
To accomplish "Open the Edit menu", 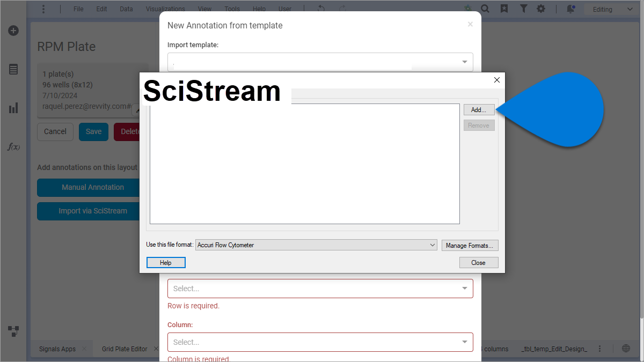I will tap(101, 9).
